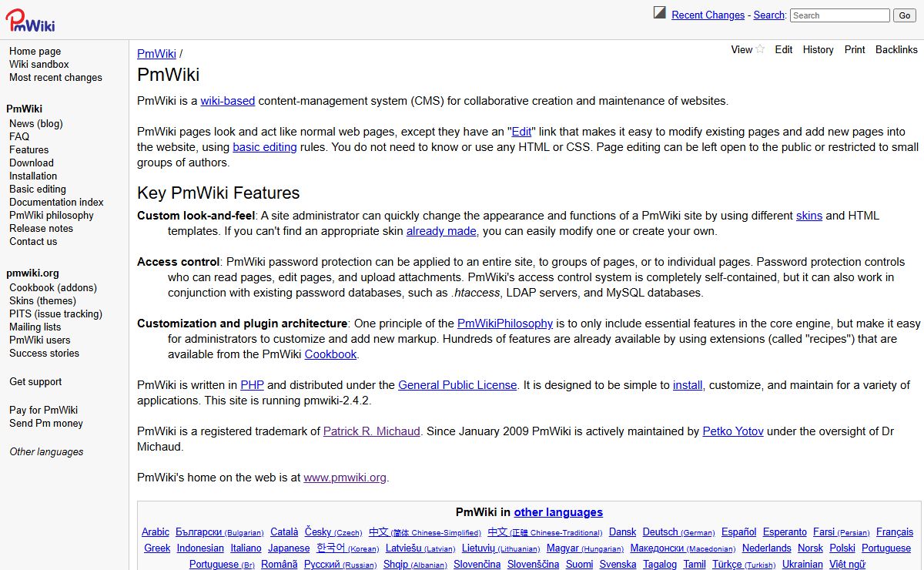Open the already made link
The image size is (924, 570).
point(442,231)
